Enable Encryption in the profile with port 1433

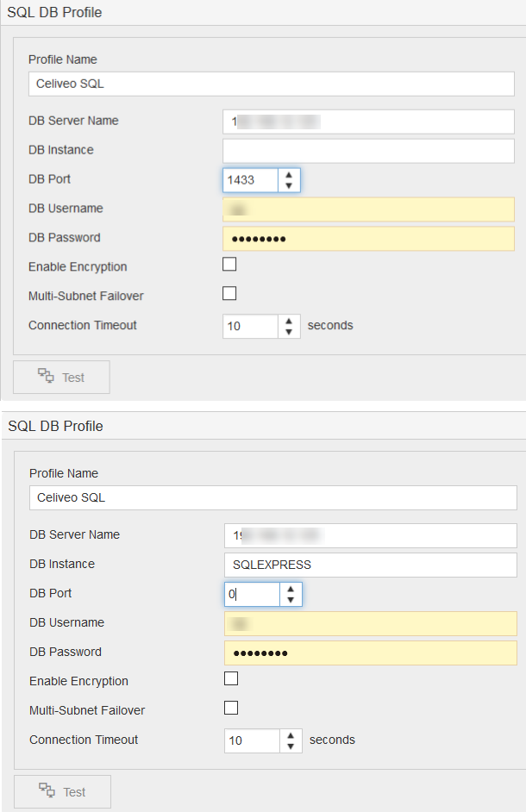(x=229, y=265)
